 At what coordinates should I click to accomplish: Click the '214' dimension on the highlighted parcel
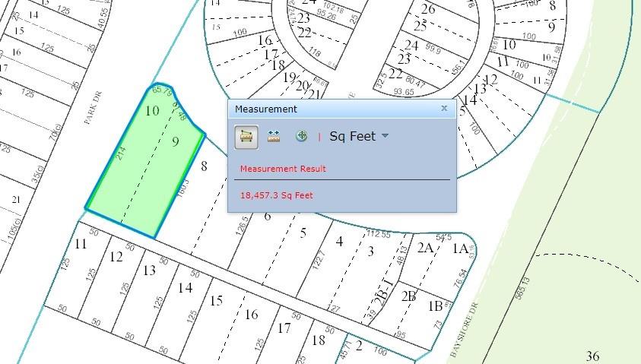pos(122,154)
